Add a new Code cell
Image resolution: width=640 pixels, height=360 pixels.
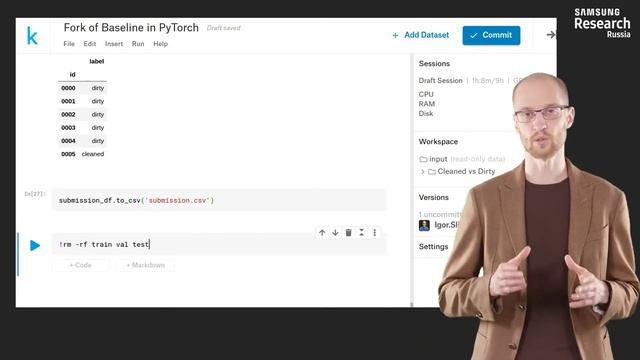(80, 265)
